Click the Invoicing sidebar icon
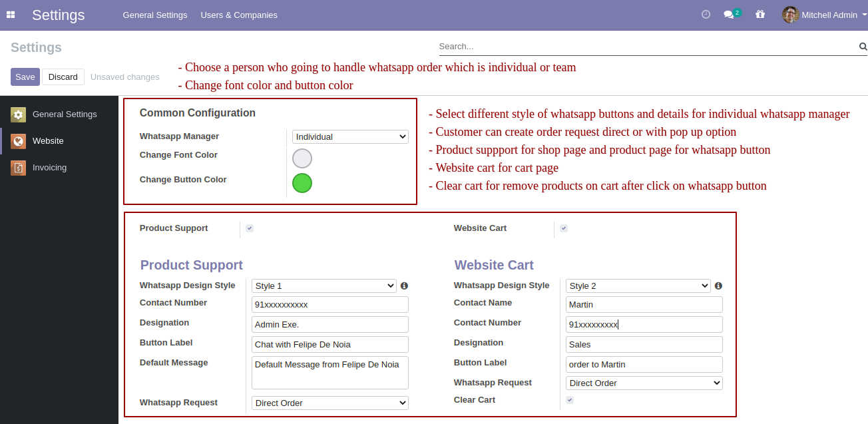Image resolution: width=868 pixels, height=424 pixels. (x=18, y=168)
